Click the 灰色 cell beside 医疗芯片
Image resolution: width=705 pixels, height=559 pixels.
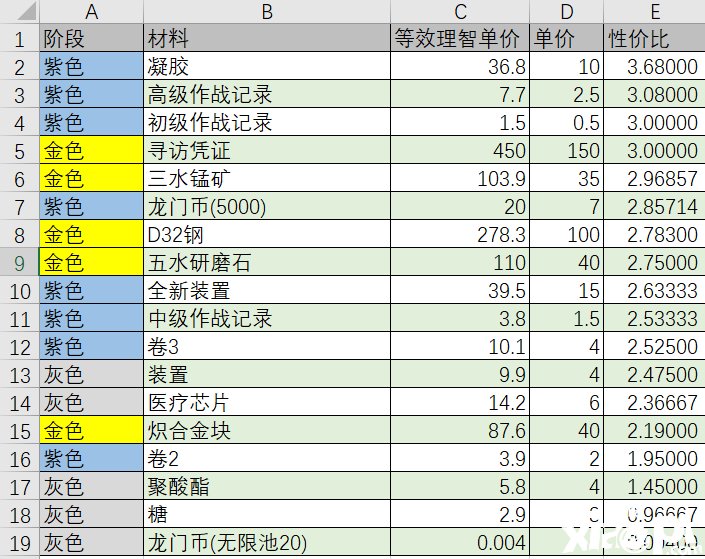pyautogui.click(x=91, y=402)
